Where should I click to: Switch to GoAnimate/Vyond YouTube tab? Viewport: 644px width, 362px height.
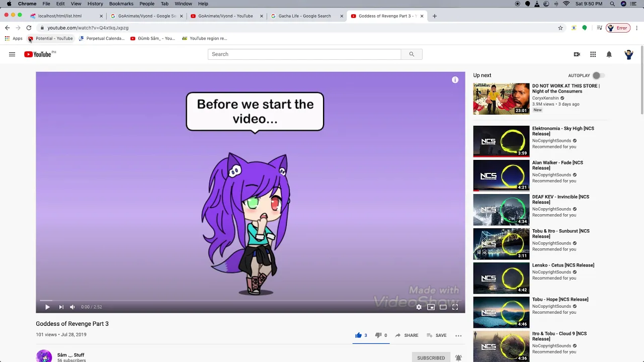point(226,16)
